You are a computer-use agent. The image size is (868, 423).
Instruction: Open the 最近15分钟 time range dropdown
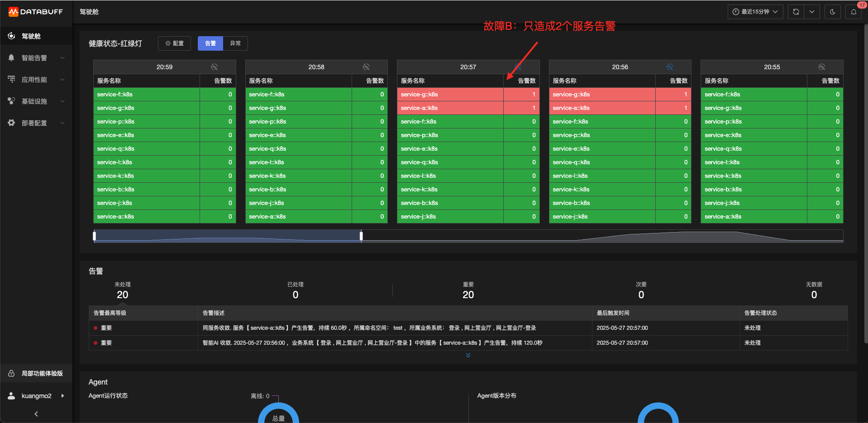[x=755, y=12]
